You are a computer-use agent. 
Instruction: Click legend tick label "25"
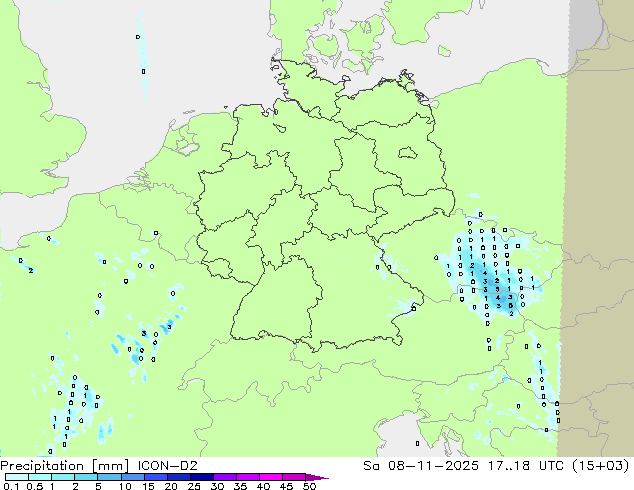point(194,486)
